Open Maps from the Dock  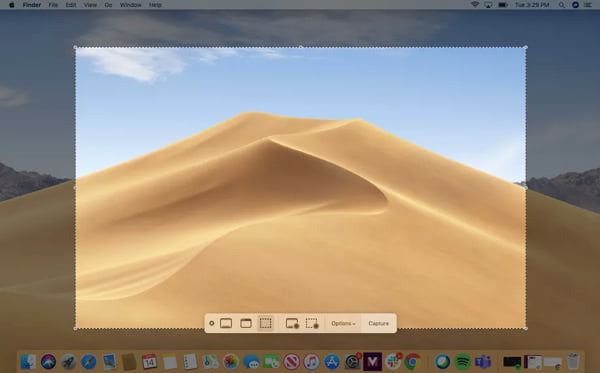click(x=210, y=362)
